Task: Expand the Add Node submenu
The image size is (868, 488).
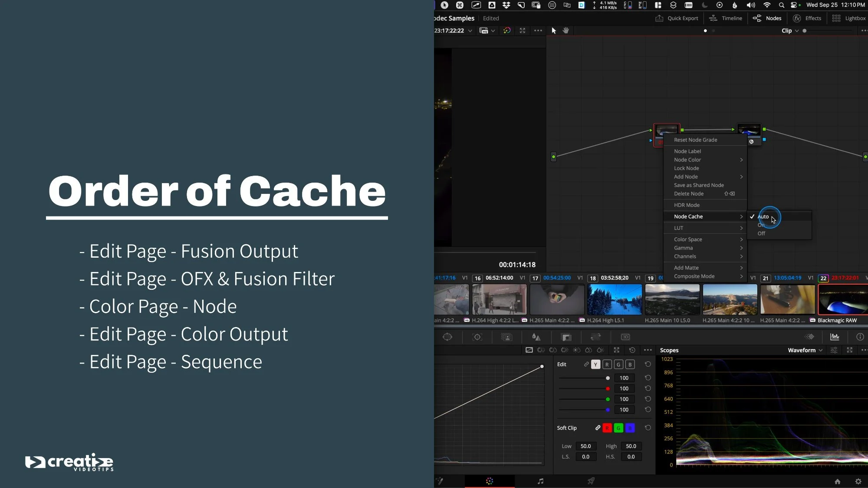Action: pyautogui.click(x=686, y=177)
